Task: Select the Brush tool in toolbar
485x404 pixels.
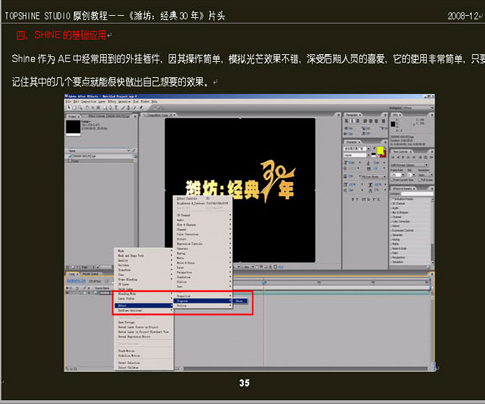Action: (x=124, y=108)
